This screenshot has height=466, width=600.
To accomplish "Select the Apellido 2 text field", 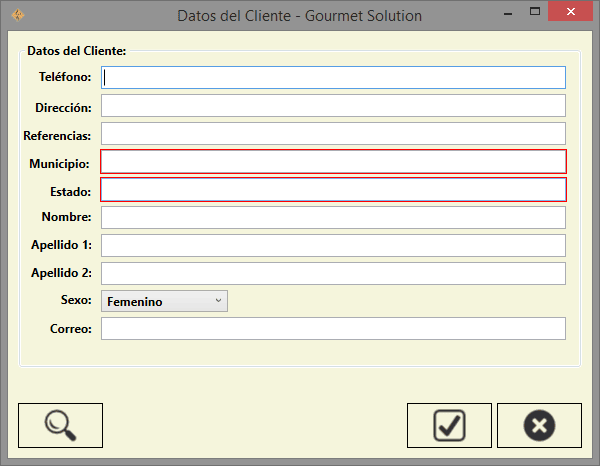I will point(333,273).
